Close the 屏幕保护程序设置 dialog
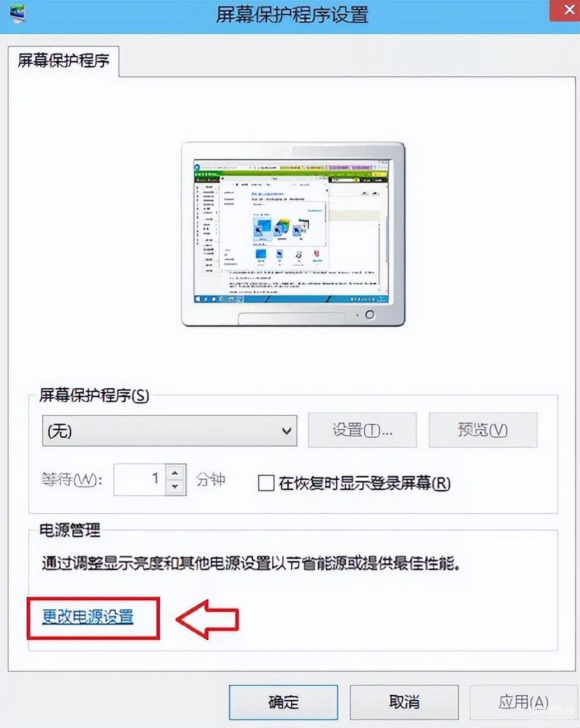Viewport: 580px width, 728px height. (567, 11)
